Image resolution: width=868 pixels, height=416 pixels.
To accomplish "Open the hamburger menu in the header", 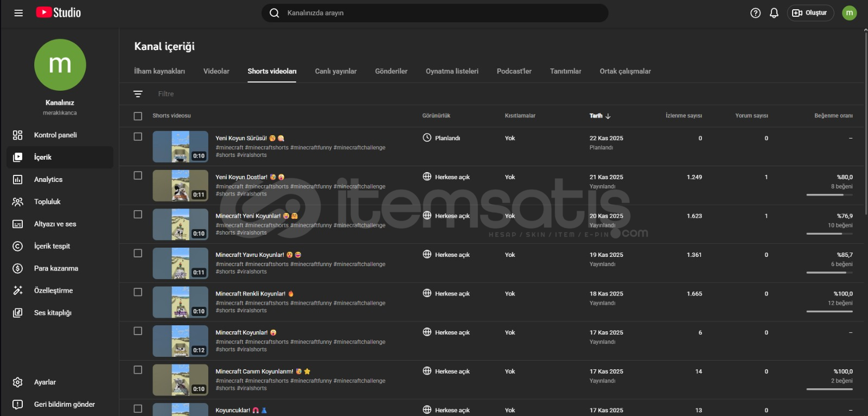I will tap(18, 13).
